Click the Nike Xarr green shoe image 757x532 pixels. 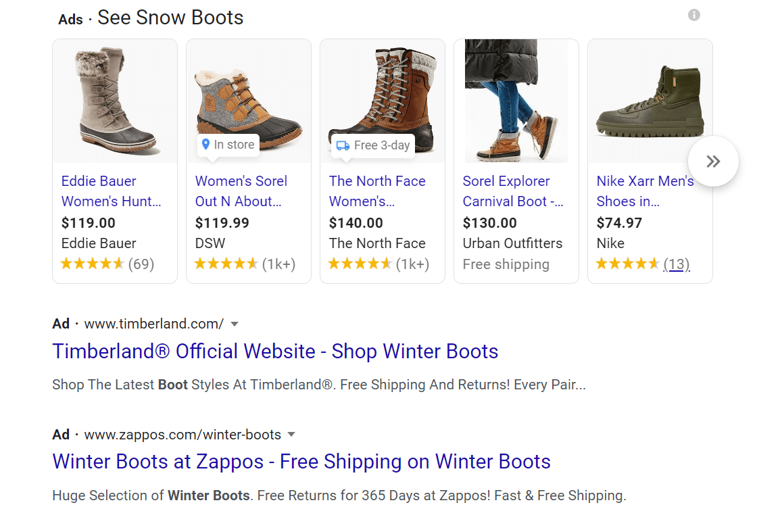650,101
